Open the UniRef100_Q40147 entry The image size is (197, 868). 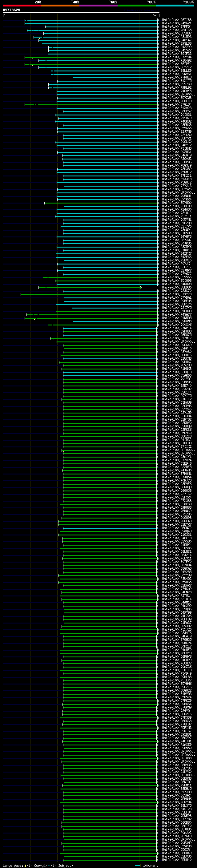pyautogui.click(x=176, y=40)
